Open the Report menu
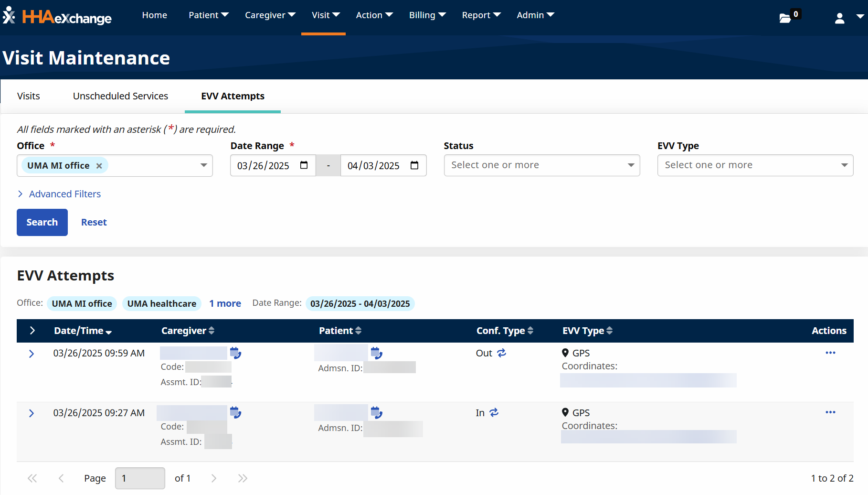Image resolution: width=868 pixels, height=495 pixels. click(481, 15)
